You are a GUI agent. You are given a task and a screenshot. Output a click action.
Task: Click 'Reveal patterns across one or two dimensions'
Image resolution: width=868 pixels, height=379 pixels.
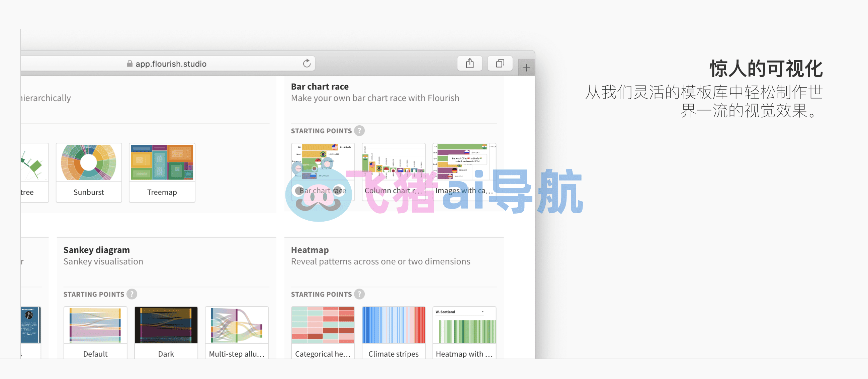click(x=380, y=261)
